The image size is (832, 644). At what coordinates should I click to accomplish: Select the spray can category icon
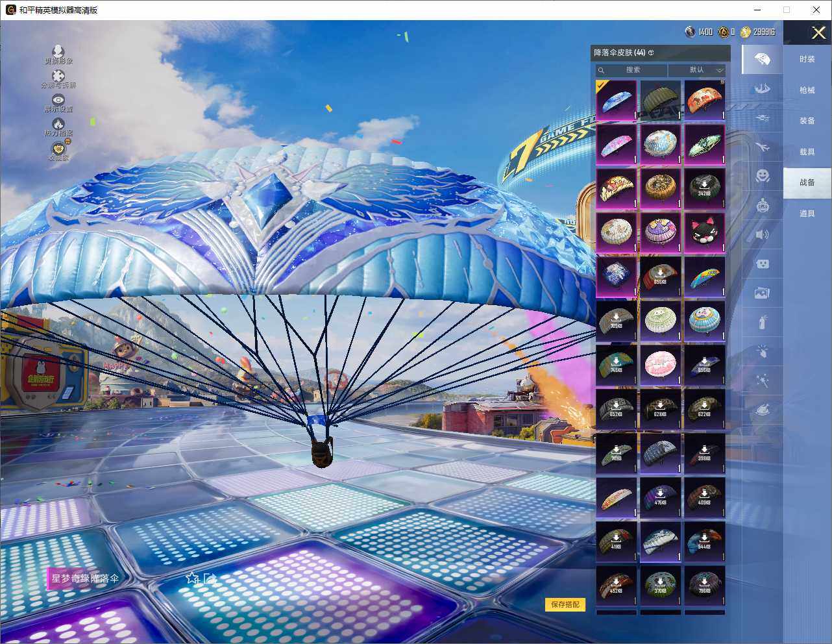763,322
